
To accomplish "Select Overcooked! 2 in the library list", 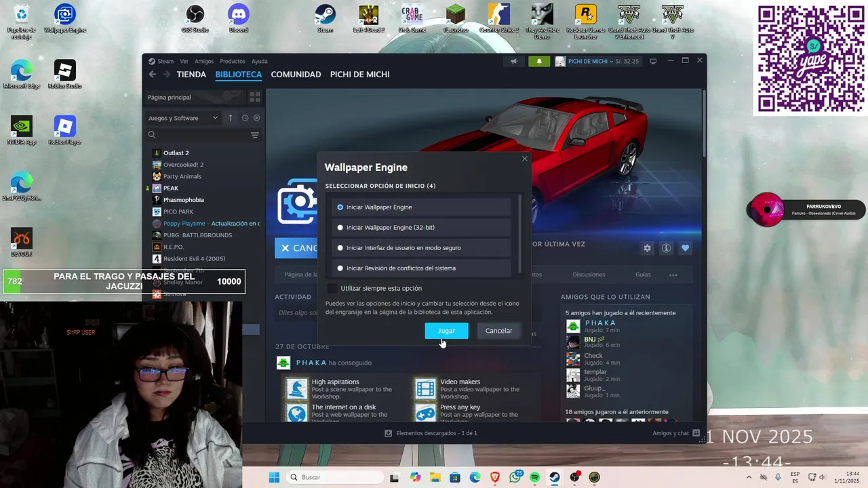I will [x=183, y=165].
